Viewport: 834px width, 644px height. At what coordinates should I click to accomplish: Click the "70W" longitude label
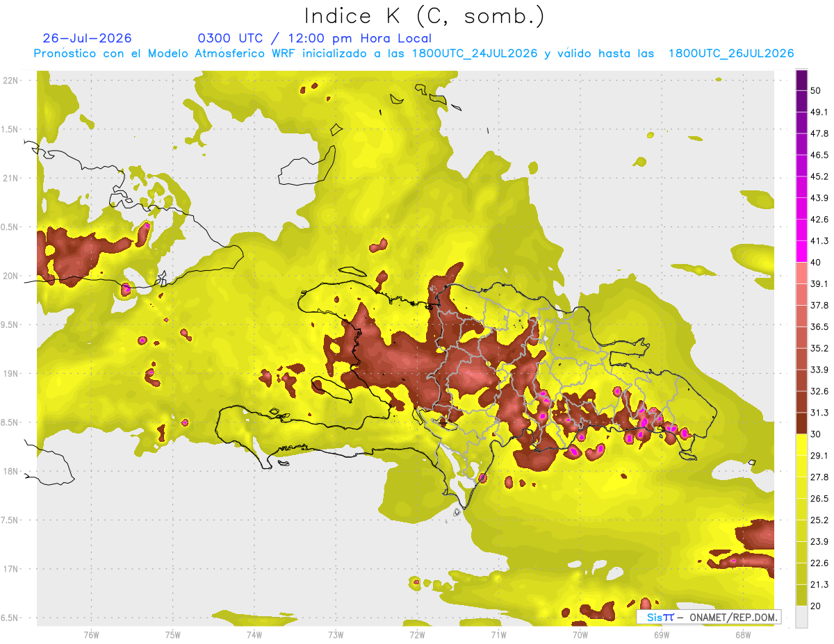[x=580, y=634]
